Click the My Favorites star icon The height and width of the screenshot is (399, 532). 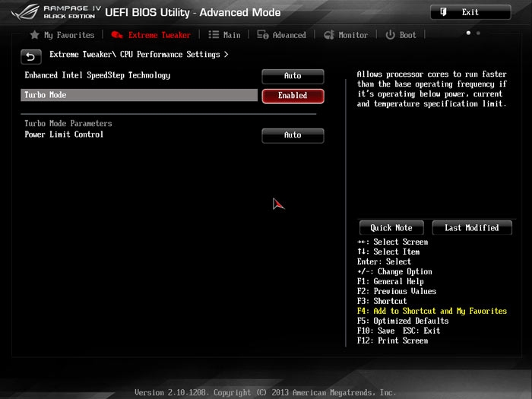pos(35,35)
